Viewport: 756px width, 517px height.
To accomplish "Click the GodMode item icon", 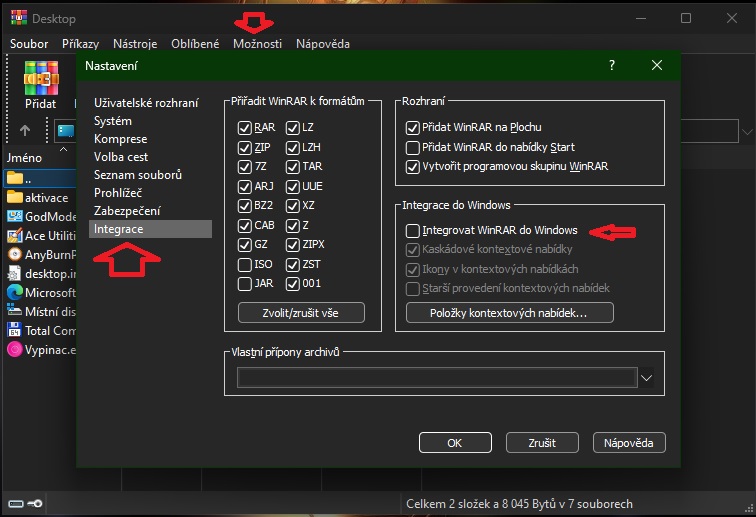I will 15,216.
